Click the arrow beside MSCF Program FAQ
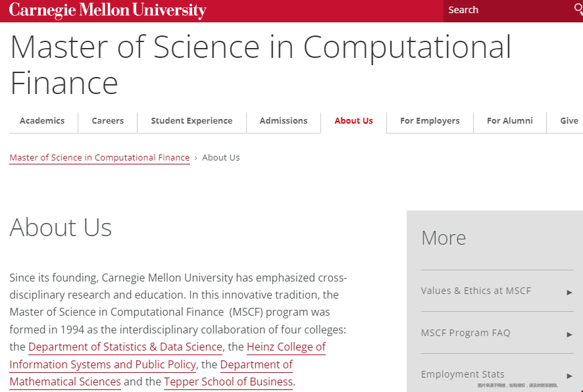 [x=569, y=334]
